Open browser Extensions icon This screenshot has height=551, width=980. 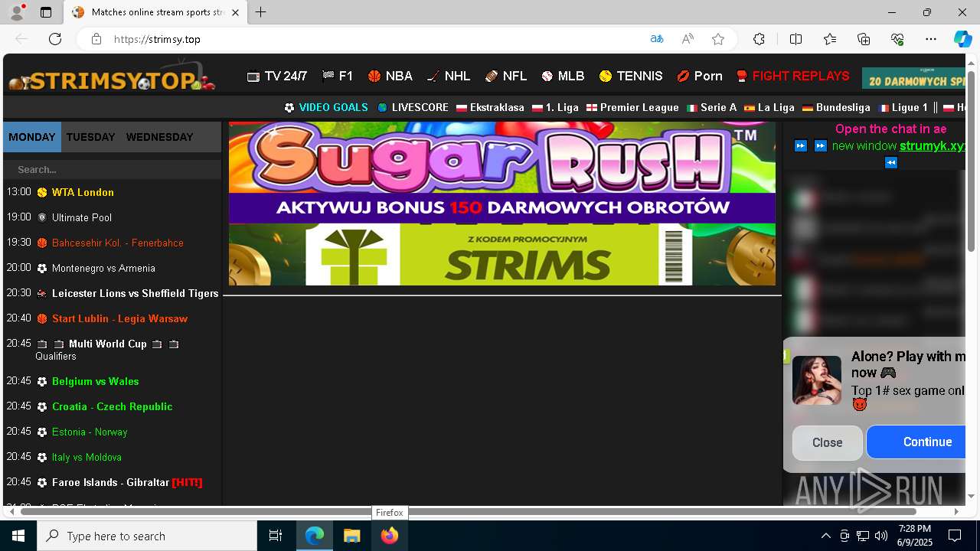tap(759, 39)
